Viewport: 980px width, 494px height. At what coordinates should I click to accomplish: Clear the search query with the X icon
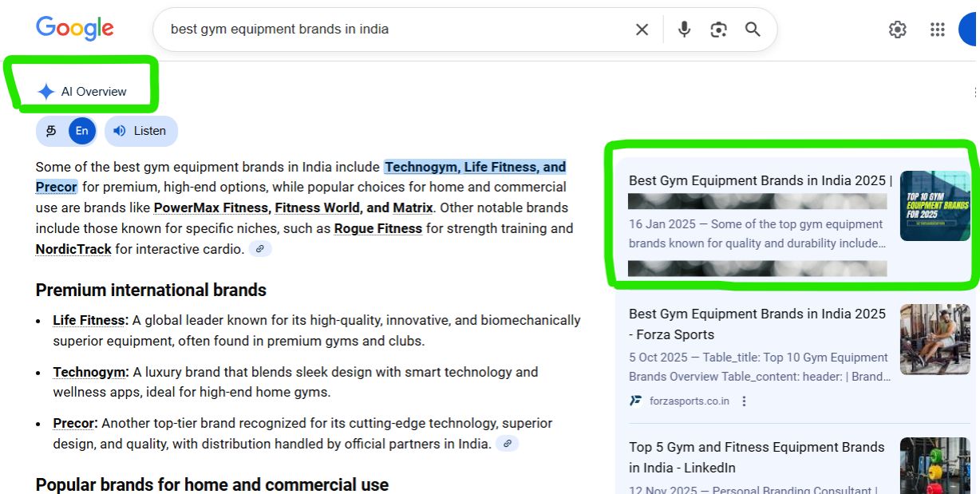pos(642,29)
